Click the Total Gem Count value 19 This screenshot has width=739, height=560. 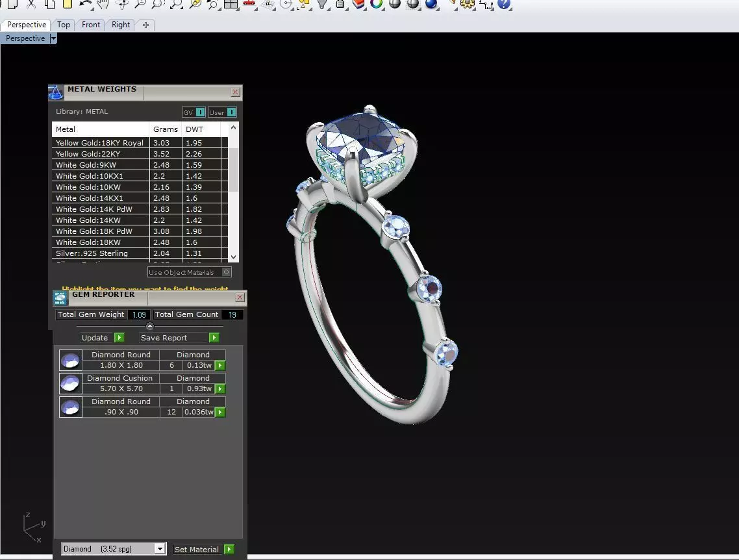tap(232, 314)
